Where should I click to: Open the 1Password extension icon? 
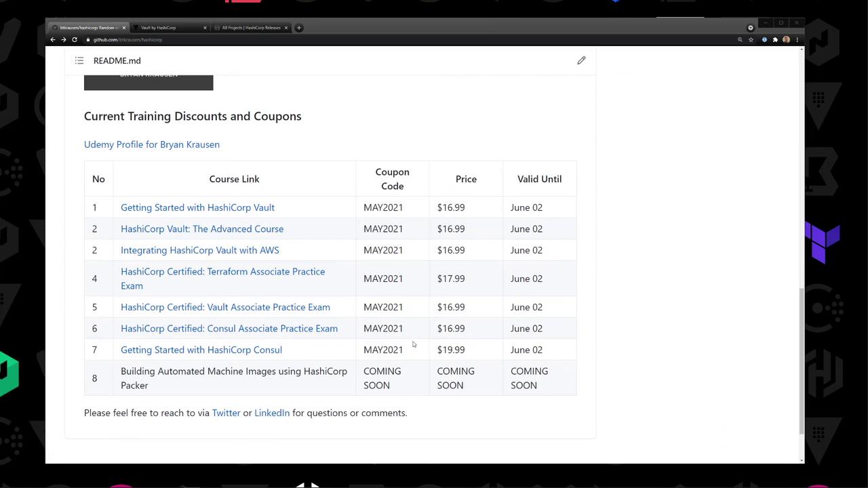pyautogui.click(x=764, y=40)
